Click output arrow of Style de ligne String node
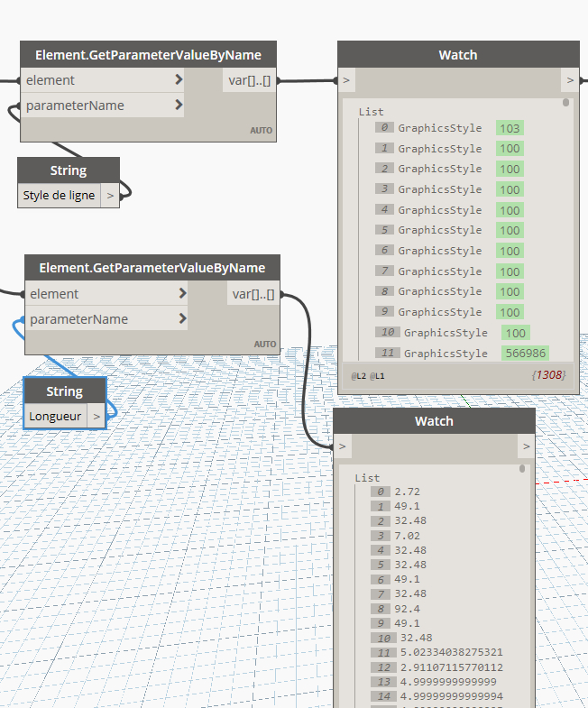The width and height of the screenshot is (588, 708). [x=110, y=195]
